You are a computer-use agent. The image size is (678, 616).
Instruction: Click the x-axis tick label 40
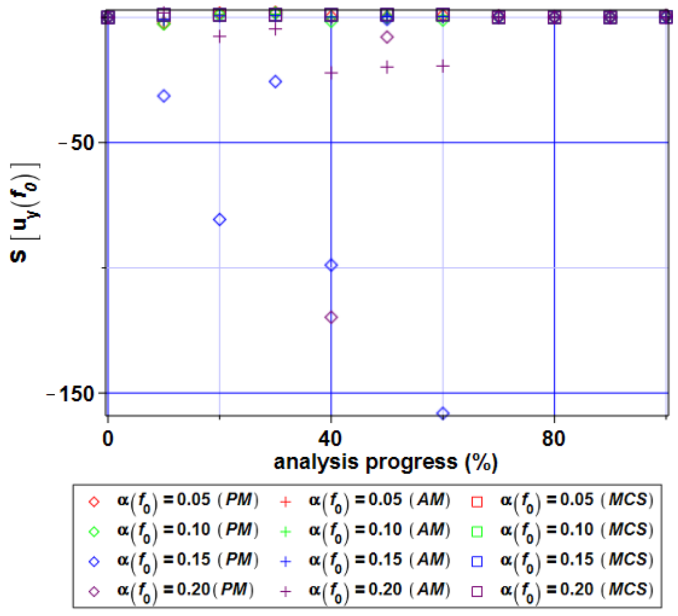[330, 439]
